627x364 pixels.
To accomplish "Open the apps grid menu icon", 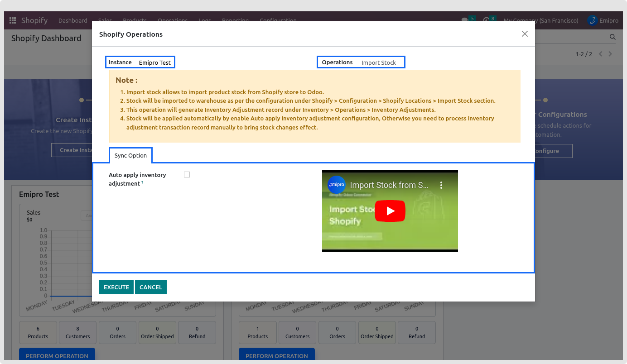I will (x=13, y=20).
